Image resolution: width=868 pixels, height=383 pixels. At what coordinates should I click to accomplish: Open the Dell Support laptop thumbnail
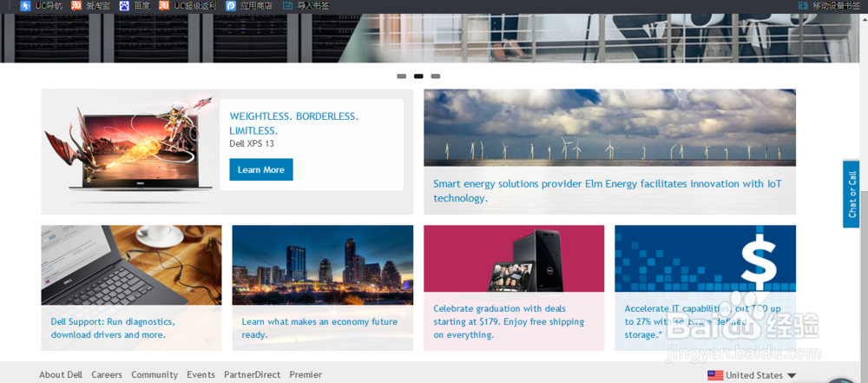(x=131, y=265)
